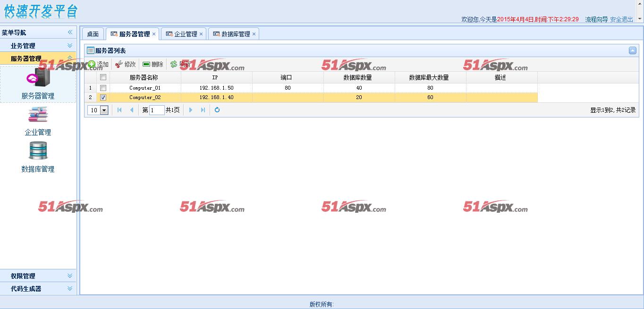Viewport: 644px width, 309px height.
Task: Select the Computer_01 name cell
Action: 145,88
